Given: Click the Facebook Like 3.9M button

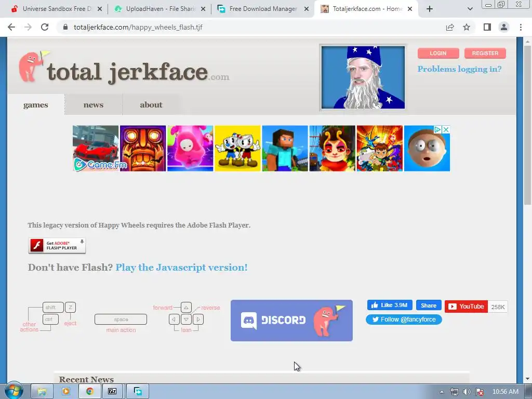Looking at the screenshot, I should point(390,305).
